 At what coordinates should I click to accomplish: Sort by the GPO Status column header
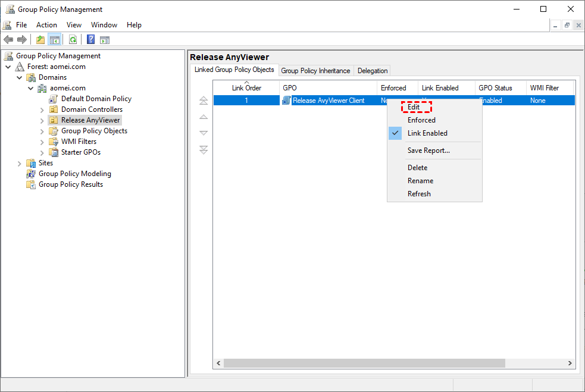pos(495,88)
